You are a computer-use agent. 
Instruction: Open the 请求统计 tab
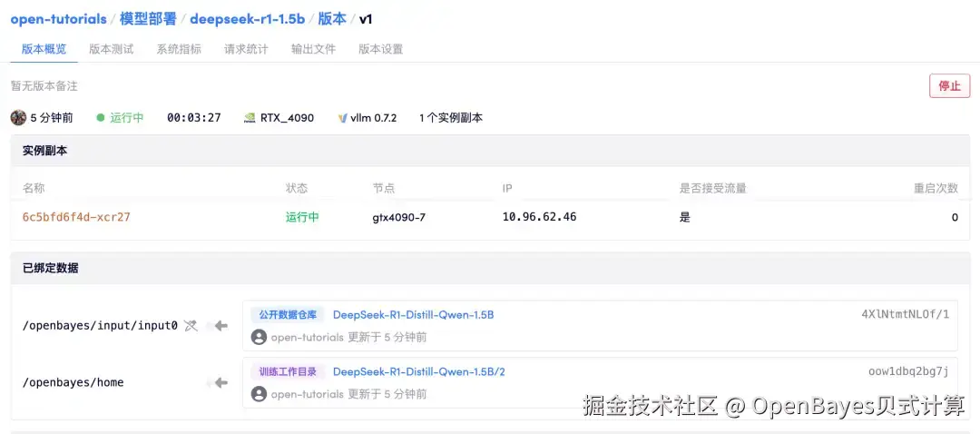tap(246, 49)
